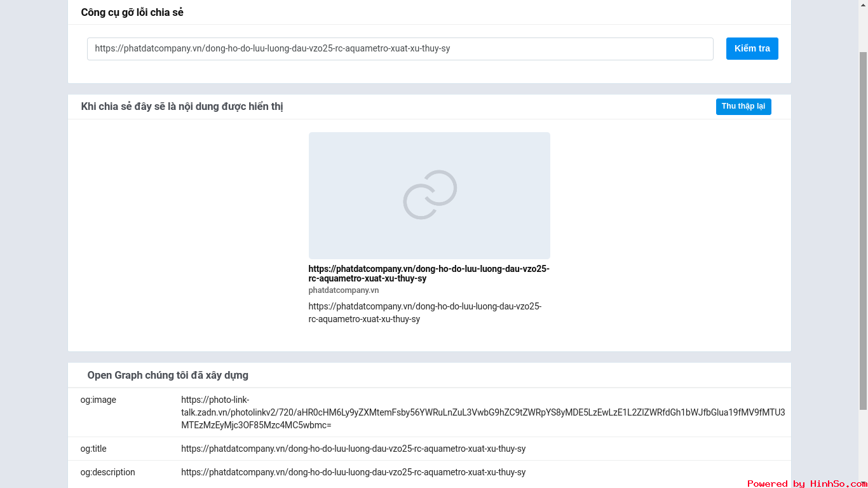Open the bold preview title link
Image resolution: width=868 pixels, height=488 pixels.
pos(429,274)
